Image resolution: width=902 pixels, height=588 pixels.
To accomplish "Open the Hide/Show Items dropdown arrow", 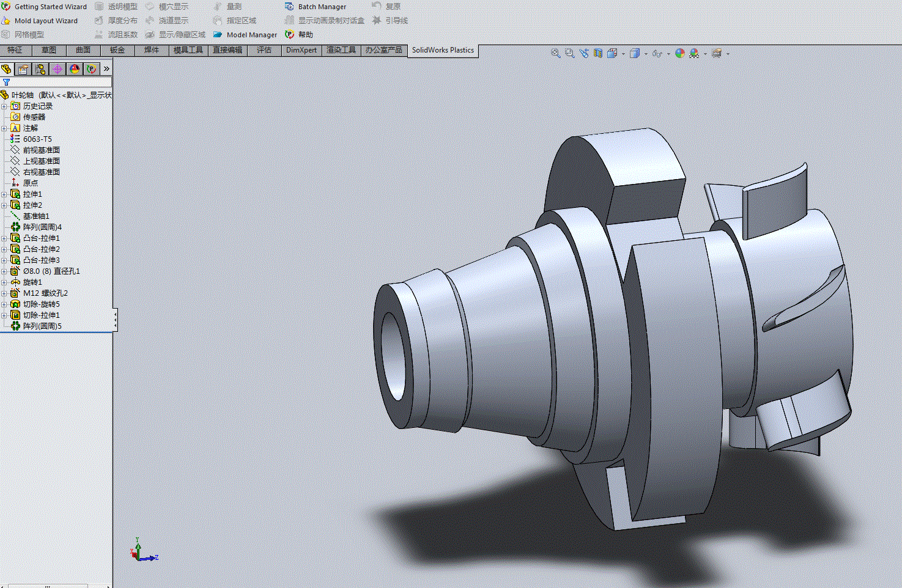I will point(668,54).
